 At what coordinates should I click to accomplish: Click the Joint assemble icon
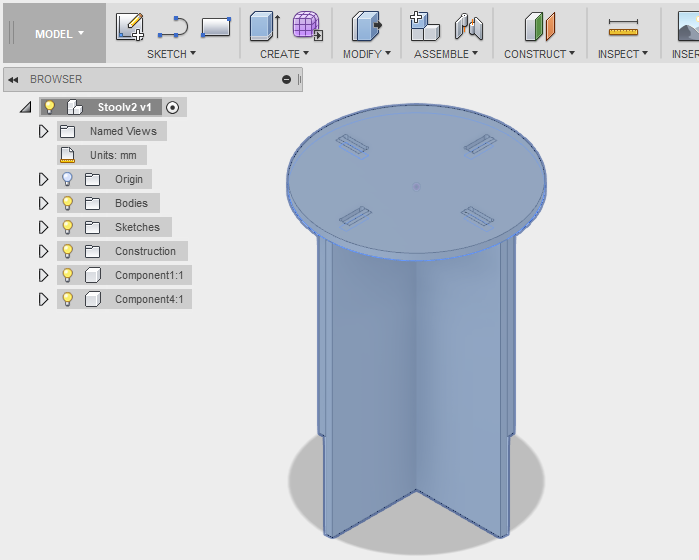pyautogui.click(x=469, y=27)
